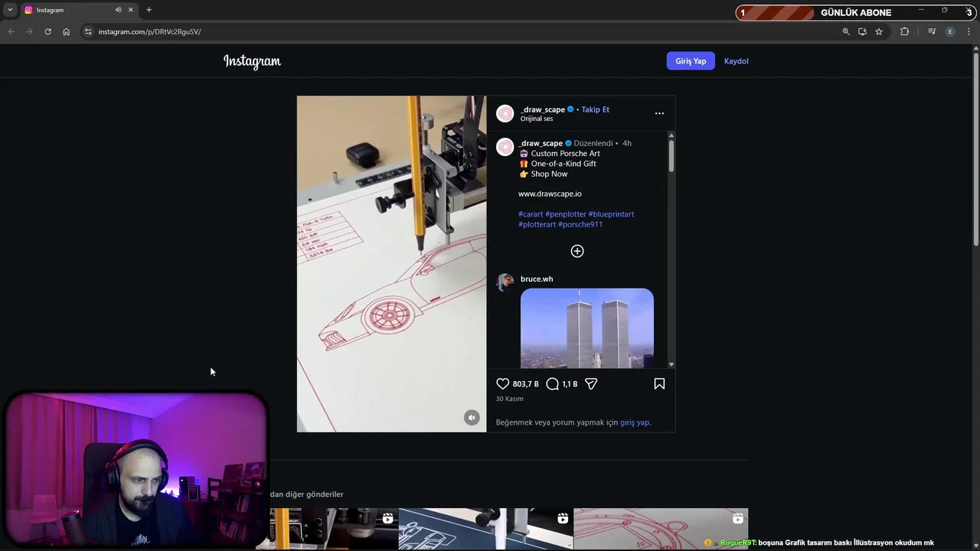Click the Instagram logo

252,61
